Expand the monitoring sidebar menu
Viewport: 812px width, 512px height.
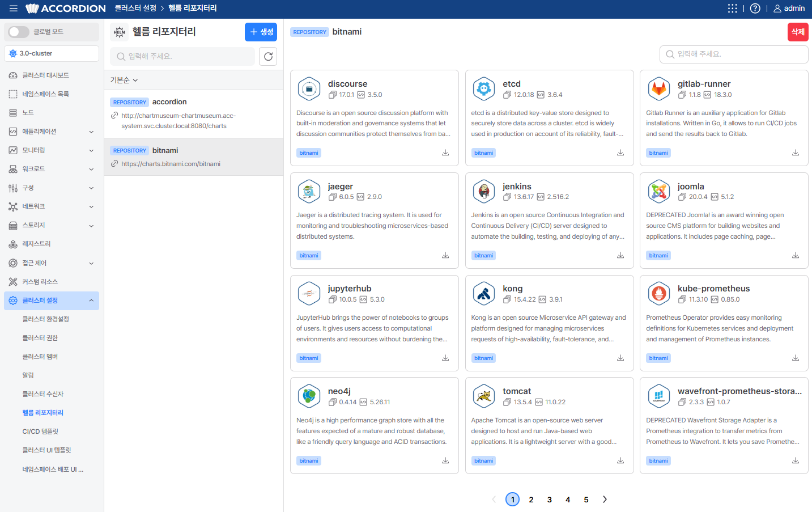coord(52,150)
